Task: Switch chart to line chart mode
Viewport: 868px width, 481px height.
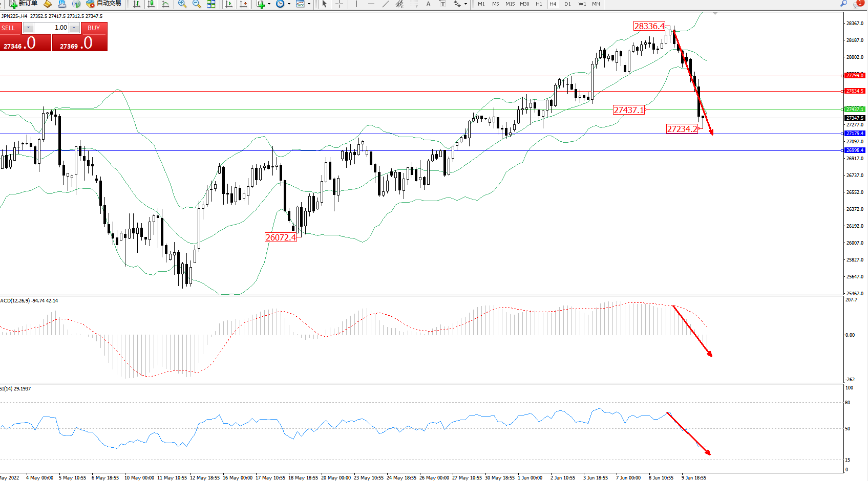Action: coord(165,4)
